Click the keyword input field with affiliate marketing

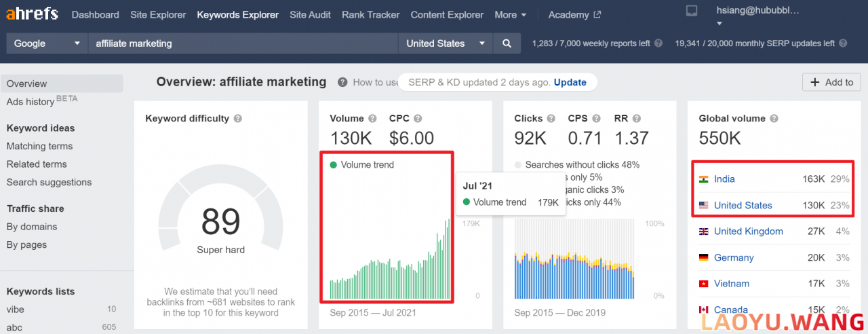point(243,43)
